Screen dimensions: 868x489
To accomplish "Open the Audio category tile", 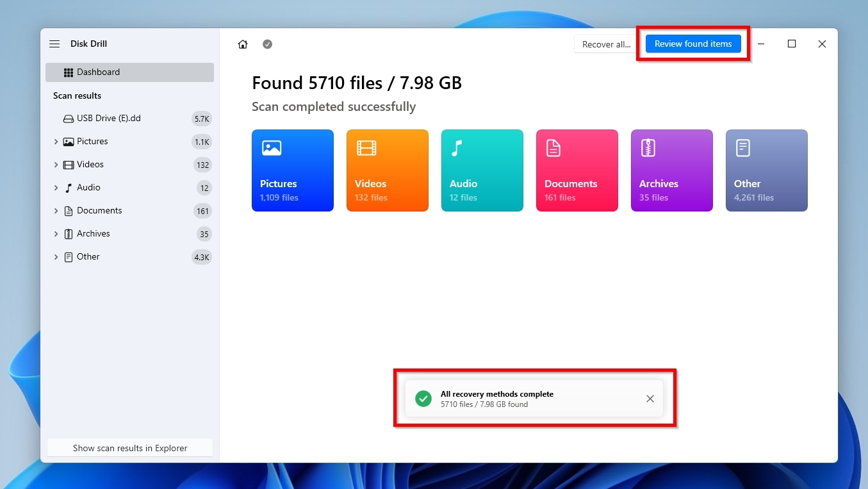I will point(482,170).
